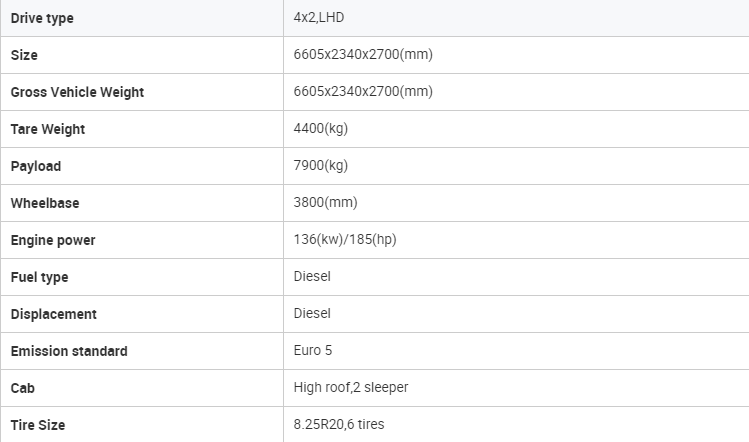Click the Payload label
Viewport: 749px width, 442px height.
click(36, 166)
